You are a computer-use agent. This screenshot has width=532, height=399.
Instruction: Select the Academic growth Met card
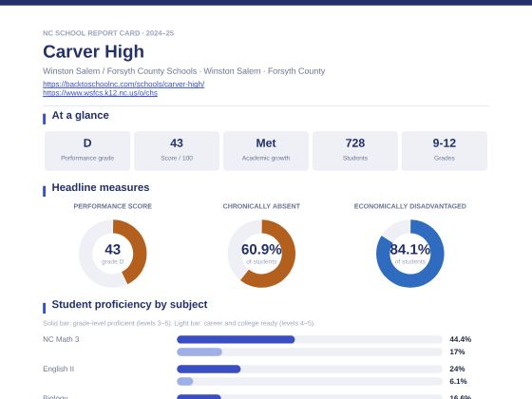(x=266, y=151)
